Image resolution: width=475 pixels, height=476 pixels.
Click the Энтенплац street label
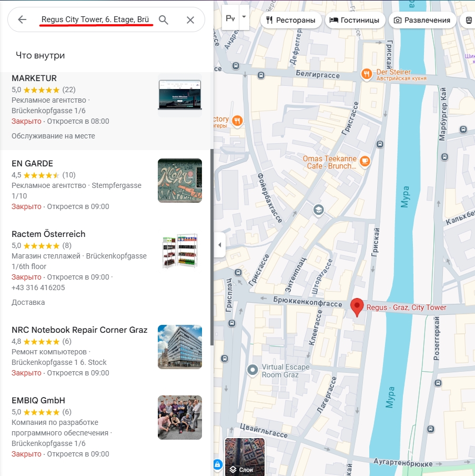(296, 275)
